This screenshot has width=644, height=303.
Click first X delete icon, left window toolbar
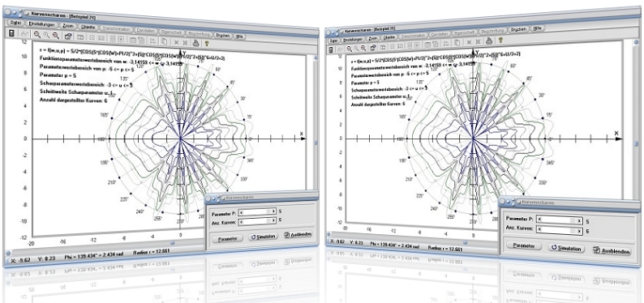point(176,42)
